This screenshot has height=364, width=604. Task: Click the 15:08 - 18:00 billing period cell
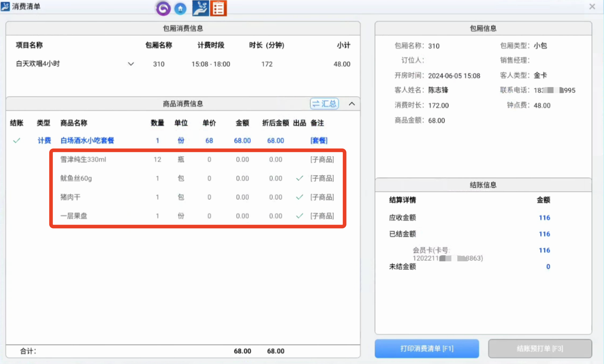coord(211,64)
